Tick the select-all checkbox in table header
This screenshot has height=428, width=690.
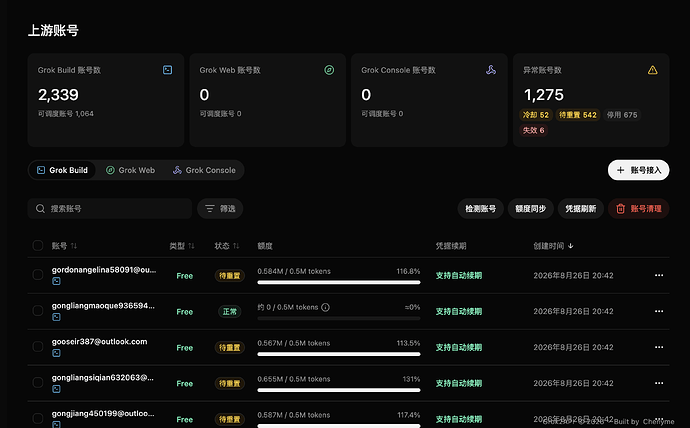tap(38, 245)
